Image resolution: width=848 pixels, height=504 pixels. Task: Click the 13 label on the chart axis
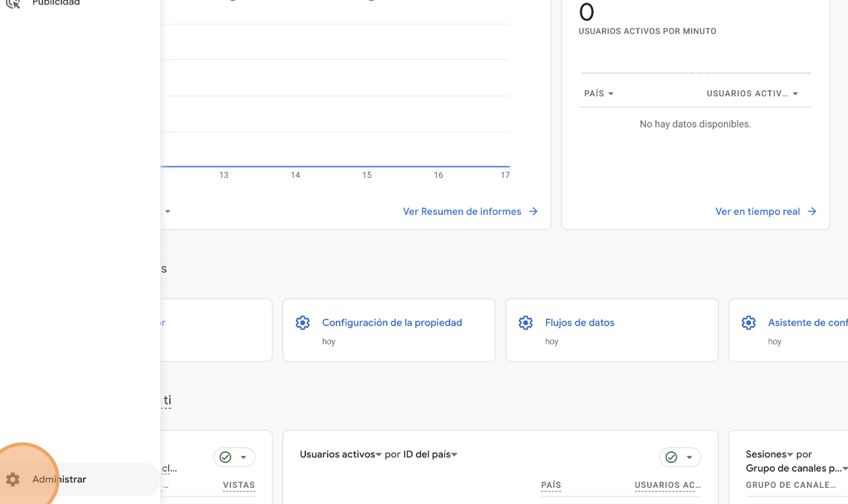(x=224, y=175)
